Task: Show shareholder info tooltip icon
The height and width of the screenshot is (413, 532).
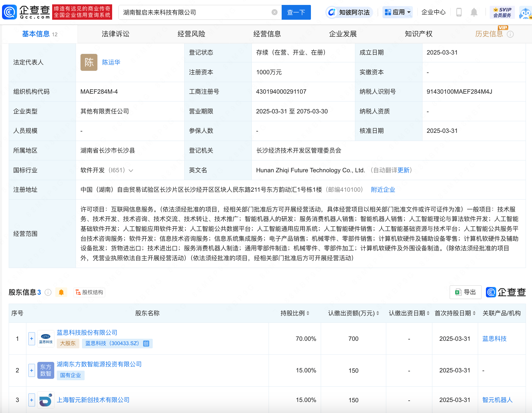Action: pyautogui.click(x=48, y=292)
